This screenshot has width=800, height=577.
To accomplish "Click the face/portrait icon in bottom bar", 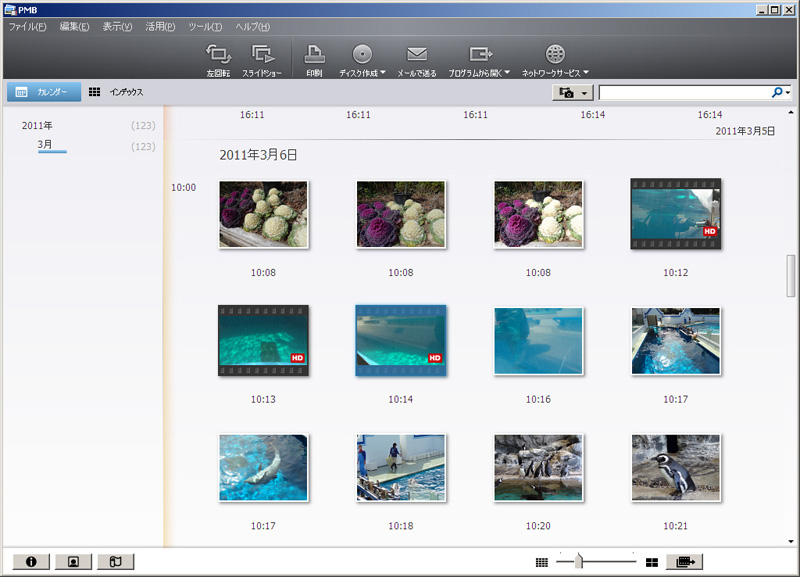I will [x=74, y=562].
